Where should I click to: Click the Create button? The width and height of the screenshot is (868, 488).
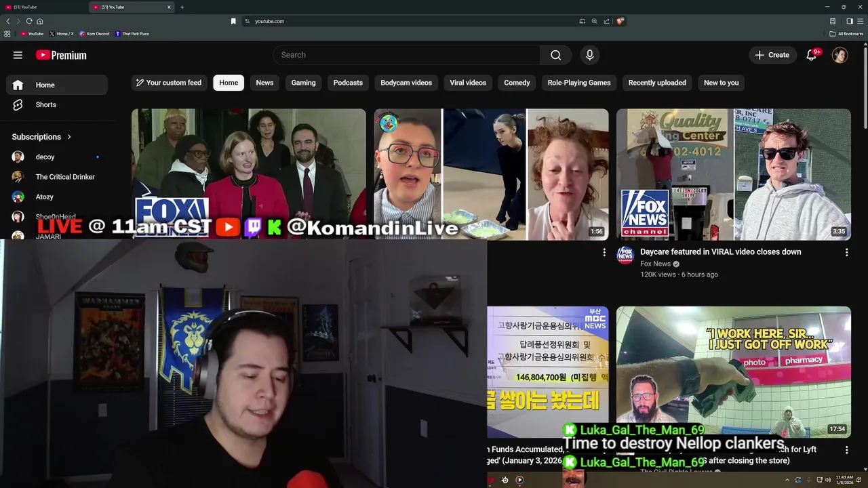(772, 55)
